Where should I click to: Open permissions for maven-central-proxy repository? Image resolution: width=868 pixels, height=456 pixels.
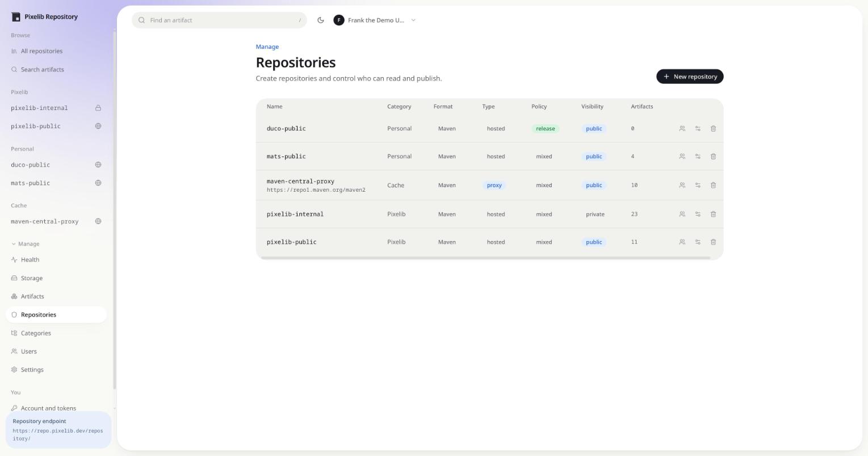point(682,185)
